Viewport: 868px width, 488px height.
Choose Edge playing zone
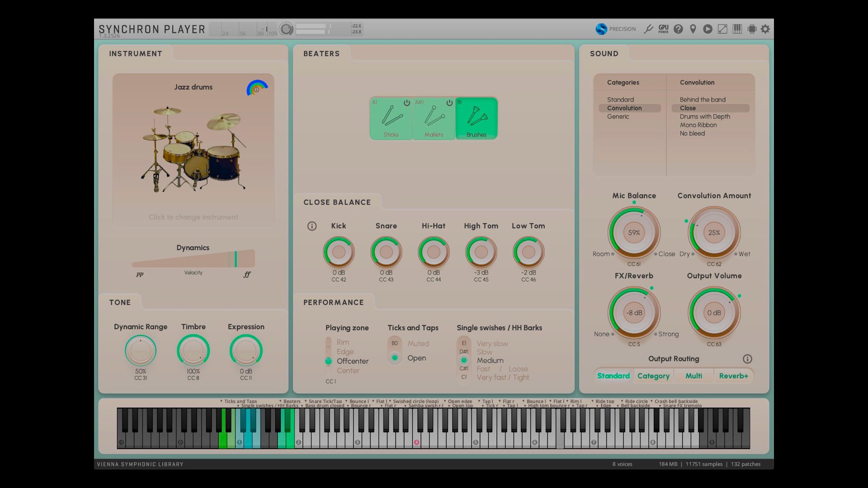345,352
